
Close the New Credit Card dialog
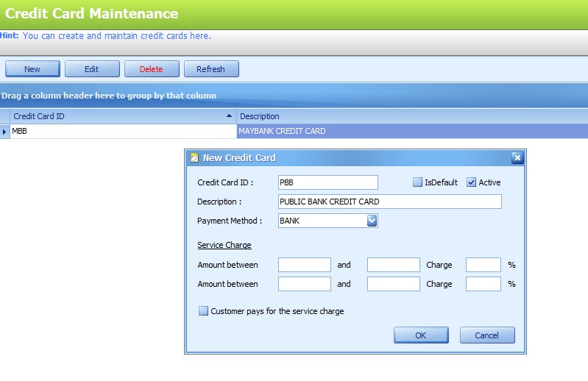pos(517,157)
